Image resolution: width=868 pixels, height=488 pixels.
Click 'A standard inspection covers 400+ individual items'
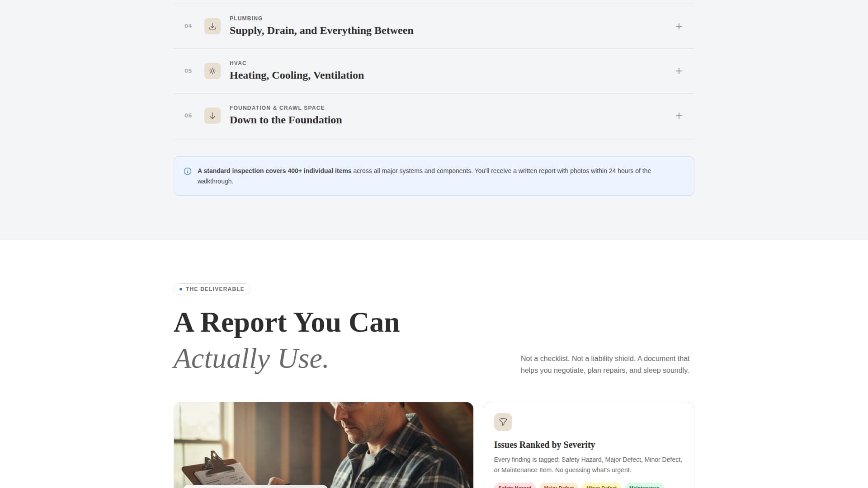(274, 171)
